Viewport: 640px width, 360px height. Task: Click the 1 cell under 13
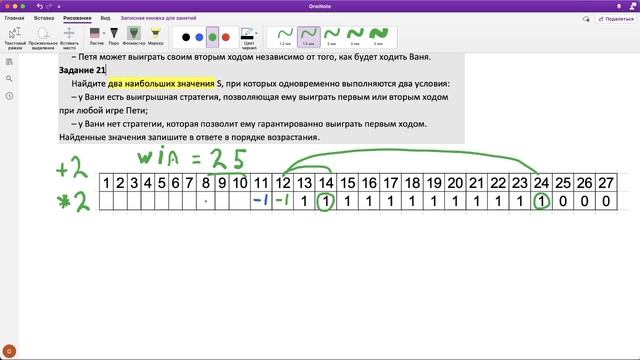pos(304,201)
